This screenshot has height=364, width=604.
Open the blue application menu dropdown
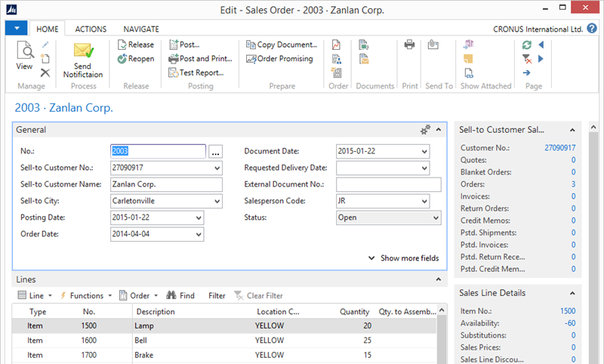click(x=16, y=28)
